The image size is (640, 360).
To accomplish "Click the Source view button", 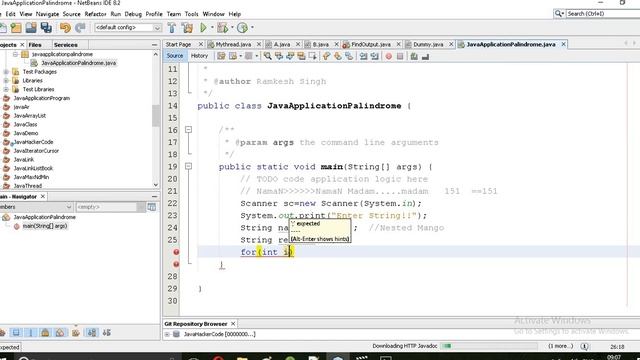I will pos(175,56).
